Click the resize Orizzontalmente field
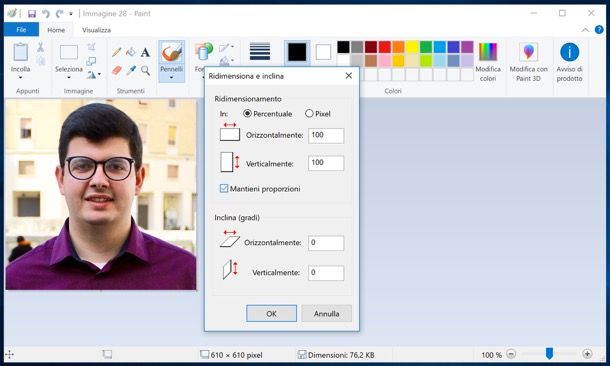610x366 pixels. [326, 136]
